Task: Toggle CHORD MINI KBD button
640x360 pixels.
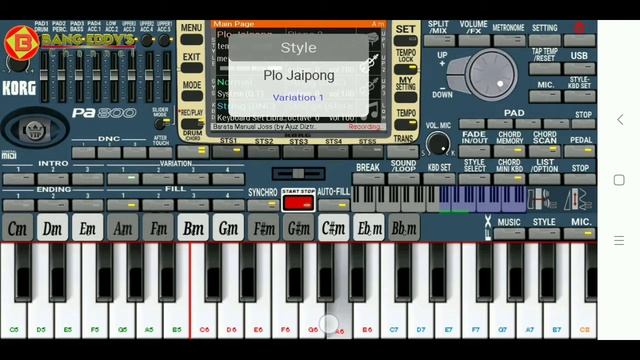Action: 509,179
